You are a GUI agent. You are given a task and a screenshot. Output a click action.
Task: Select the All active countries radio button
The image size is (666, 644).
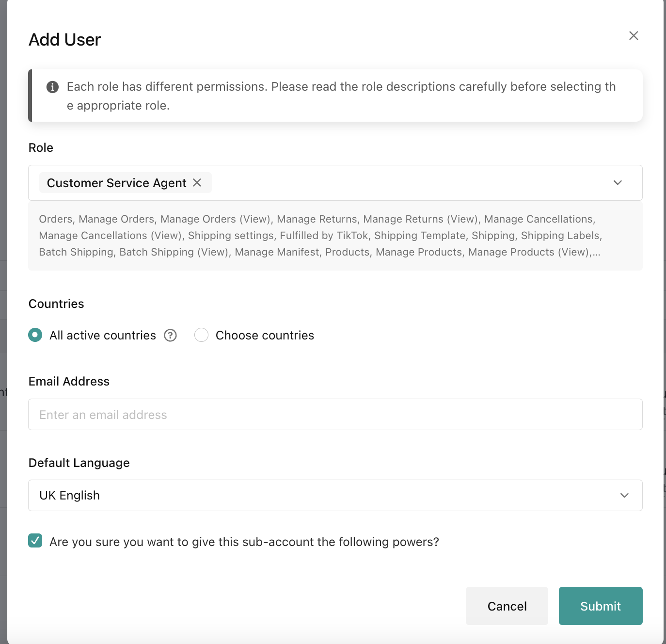pos(35,335)
